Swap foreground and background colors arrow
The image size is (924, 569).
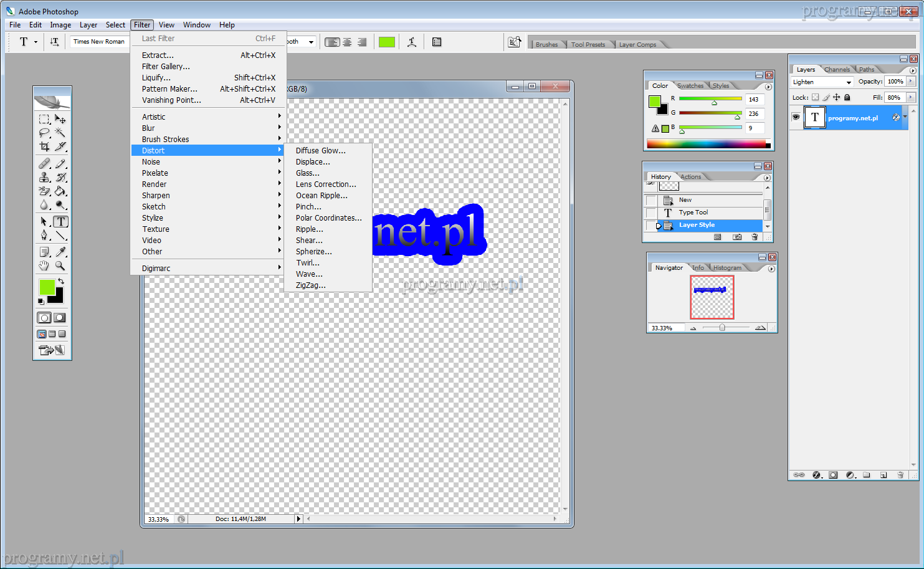click(61, 282)
